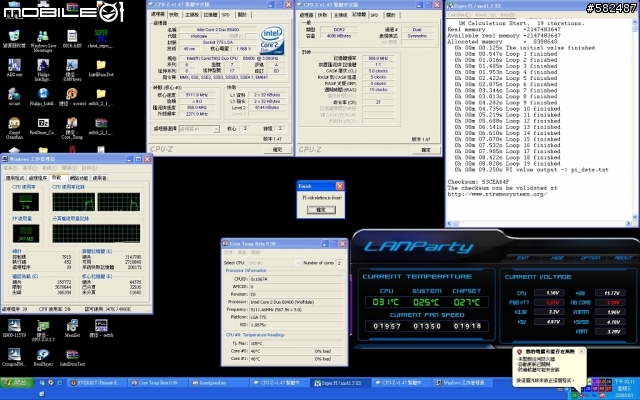Viewport: 640px width, 400px height.
Task: Close the Finish dialog
Action: pos(340,186)
